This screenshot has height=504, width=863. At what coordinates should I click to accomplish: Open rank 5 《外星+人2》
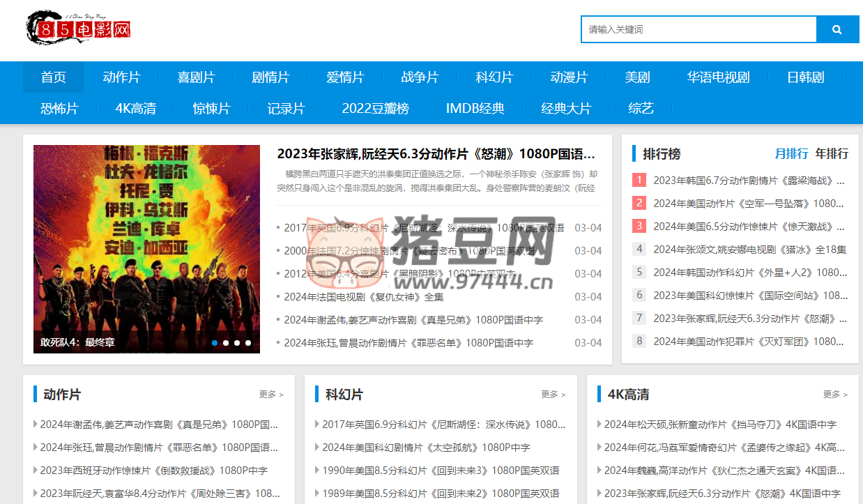click(x=749, y=273)
